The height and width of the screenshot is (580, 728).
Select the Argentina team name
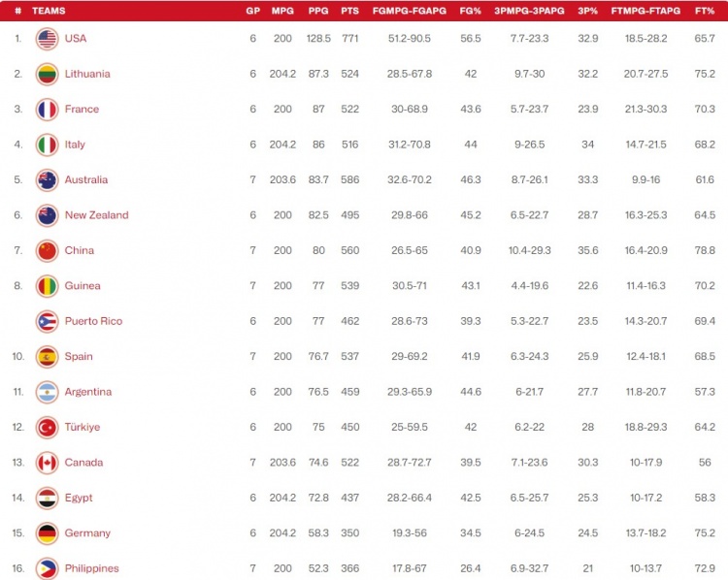click(87, 392)
